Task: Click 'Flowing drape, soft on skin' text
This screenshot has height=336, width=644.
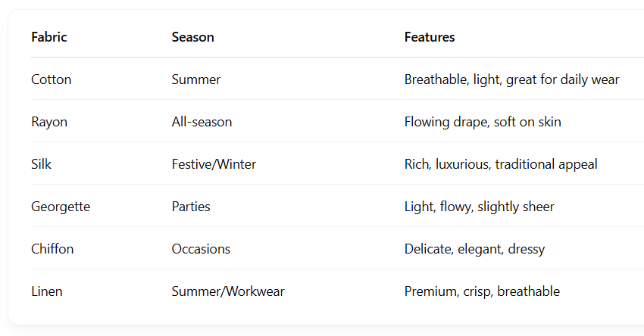Action: coord(483,123)
